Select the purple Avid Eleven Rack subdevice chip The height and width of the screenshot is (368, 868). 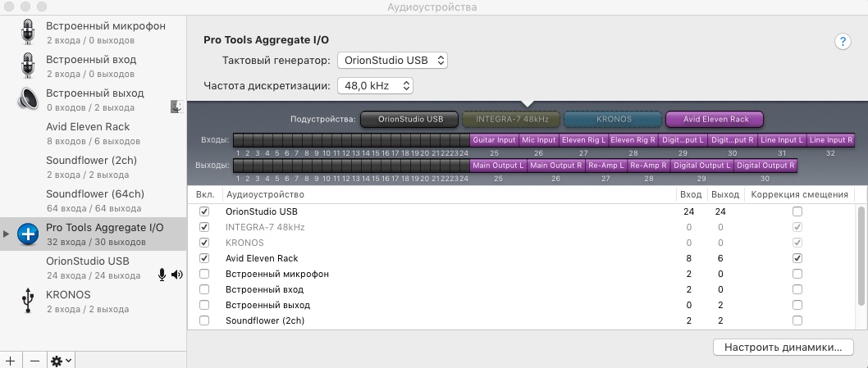[715, 119]
